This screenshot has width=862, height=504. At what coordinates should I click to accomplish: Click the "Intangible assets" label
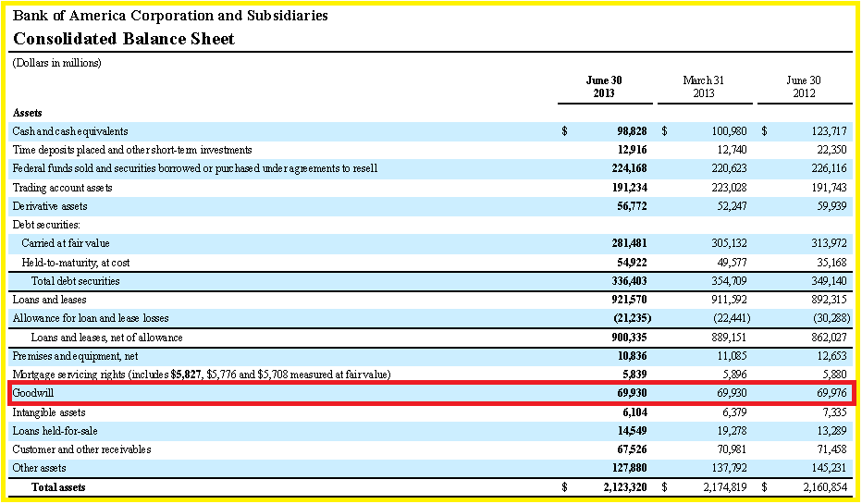[x=49, y=412]
